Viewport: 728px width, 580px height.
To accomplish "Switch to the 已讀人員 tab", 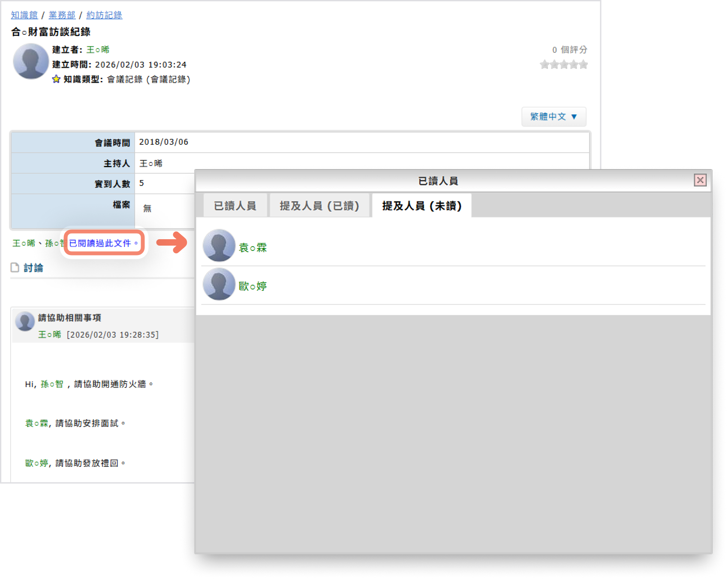I will pos(235,206).
